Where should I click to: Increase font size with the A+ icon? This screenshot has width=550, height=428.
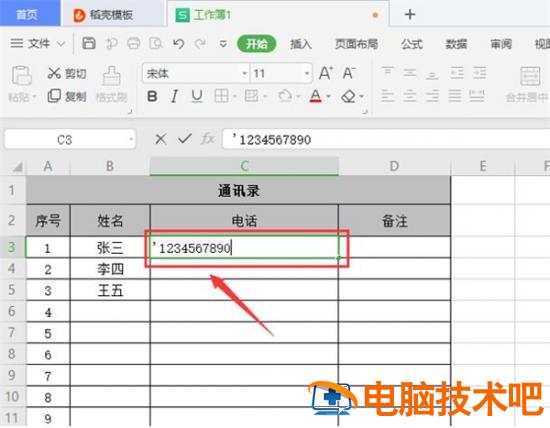[x=326, y=73]
